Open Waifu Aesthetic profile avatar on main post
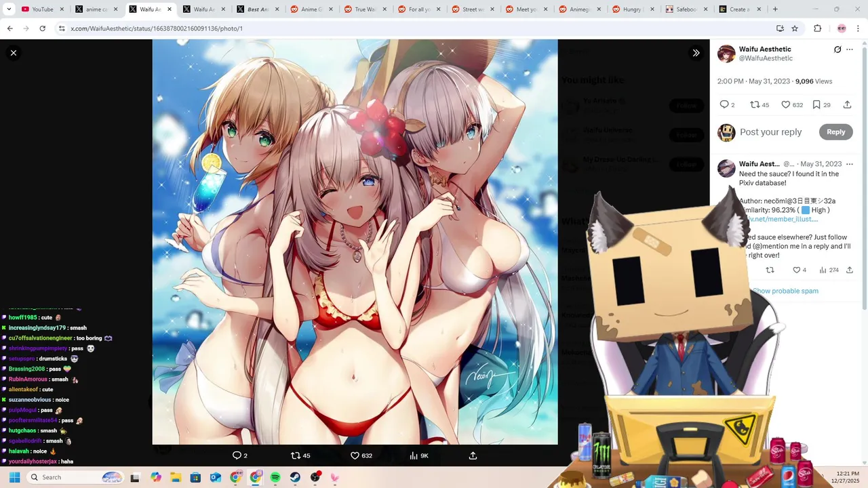This screenshot has height=488, width=868. pyautogui.click(x=726, y=54)
